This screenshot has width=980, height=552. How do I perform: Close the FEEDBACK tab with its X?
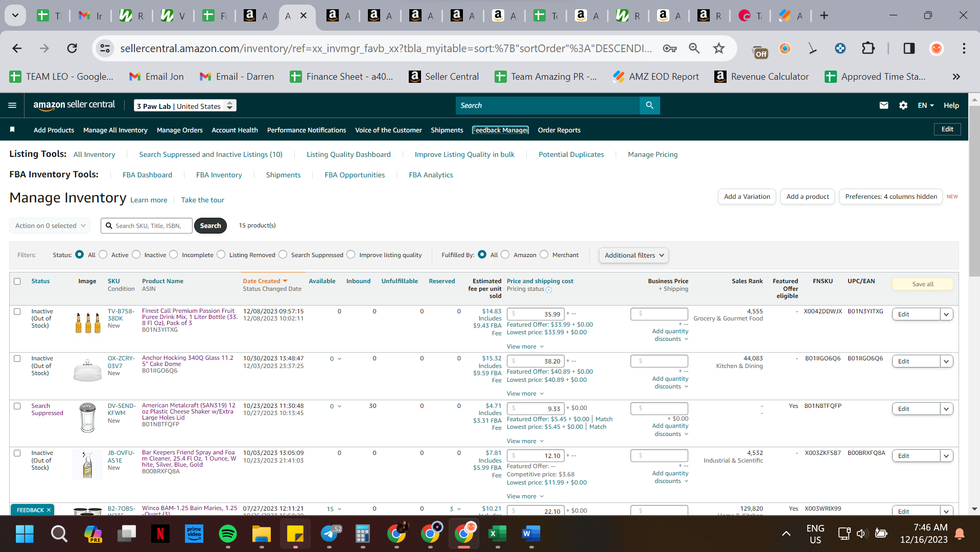(x=49, y=510)
